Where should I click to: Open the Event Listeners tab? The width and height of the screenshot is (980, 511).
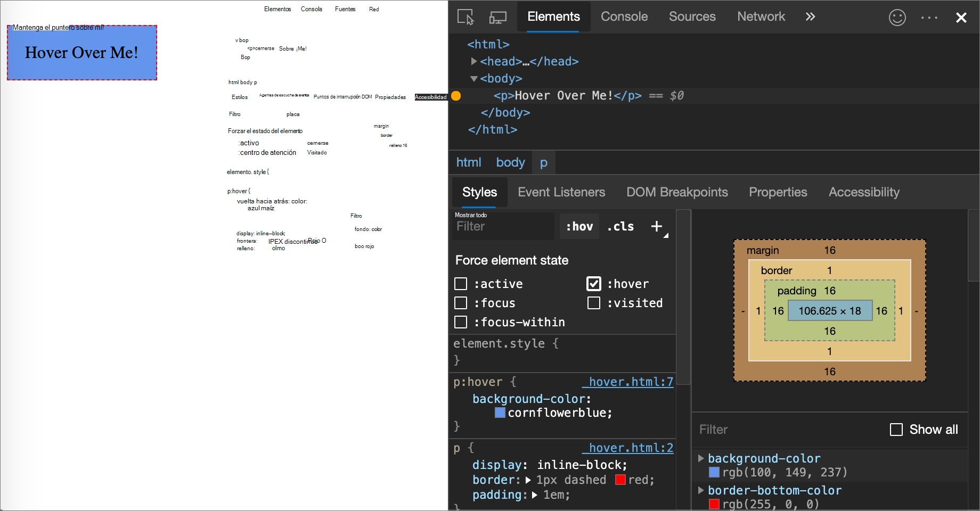coord(561,192)
